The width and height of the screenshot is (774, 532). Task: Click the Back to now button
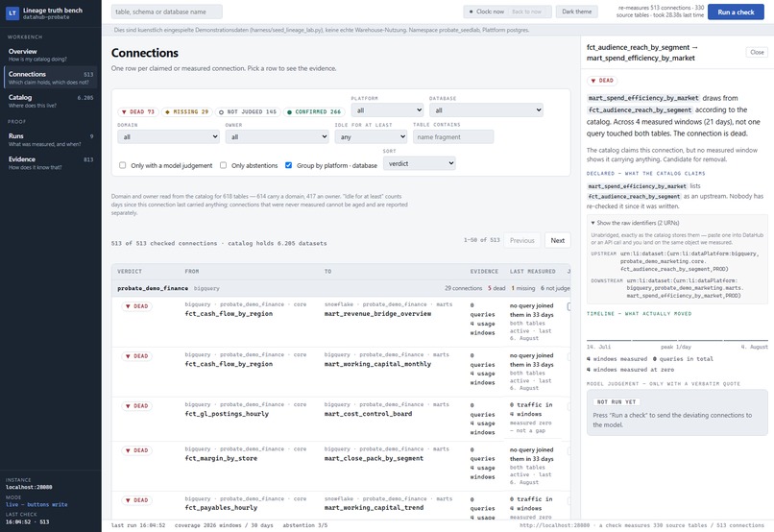coord(526,12)
